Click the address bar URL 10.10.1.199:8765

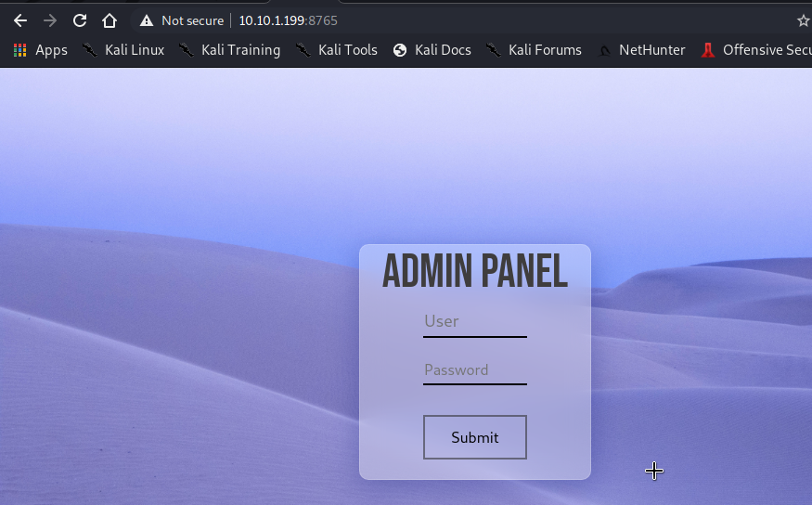288,20
